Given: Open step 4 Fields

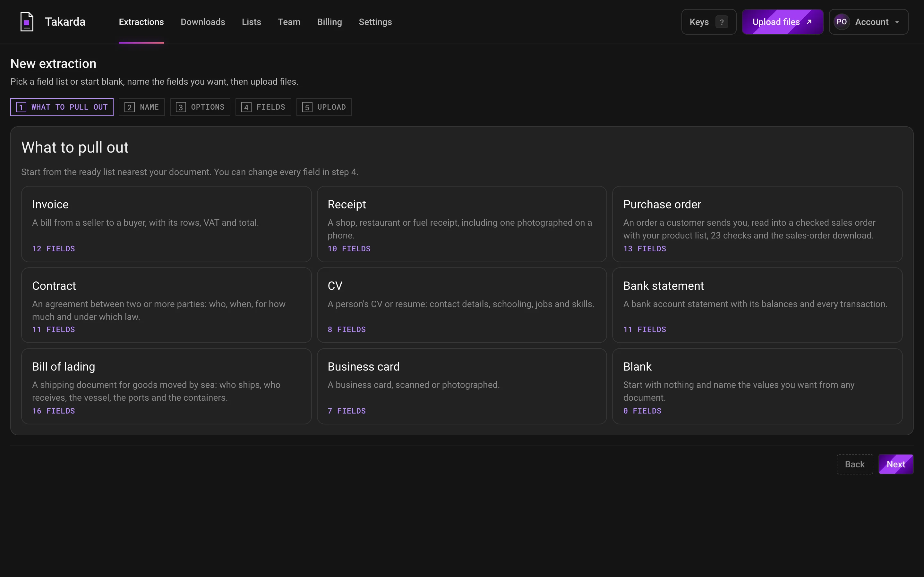Looking at the screenshot, I should tap(263, 107).
